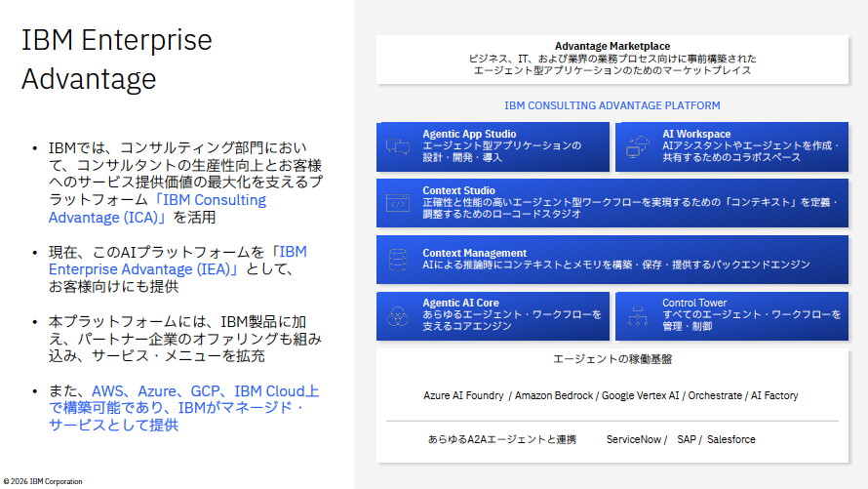
Task: Click Google Vertex AI text
Action: click(640, 395)
